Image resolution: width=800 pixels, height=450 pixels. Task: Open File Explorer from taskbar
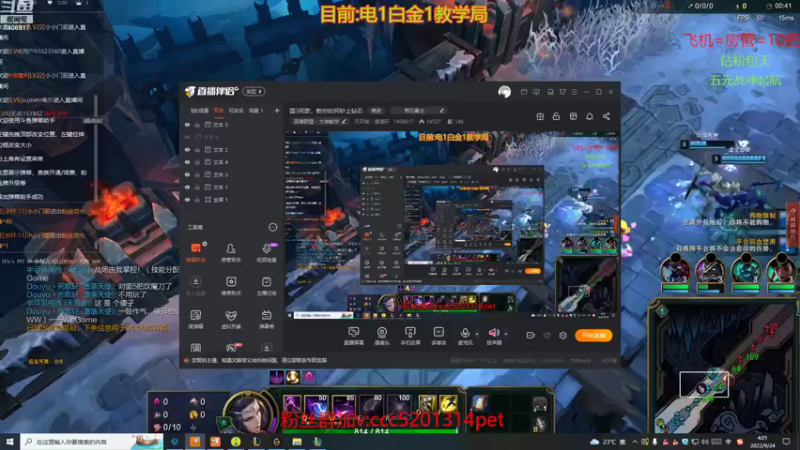click(x=297, y=442)
